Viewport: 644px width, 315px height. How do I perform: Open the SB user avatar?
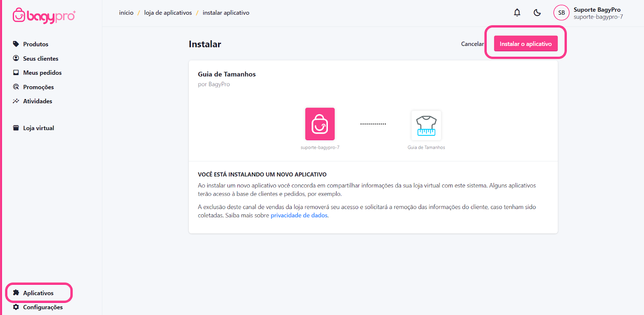[561, 12]
